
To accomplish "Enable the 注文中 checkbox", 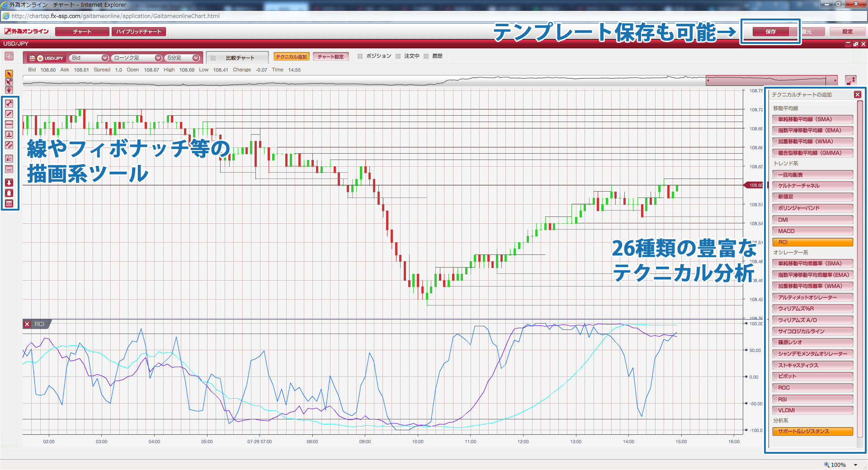I will pyautogui.click(x=398, y=56).
